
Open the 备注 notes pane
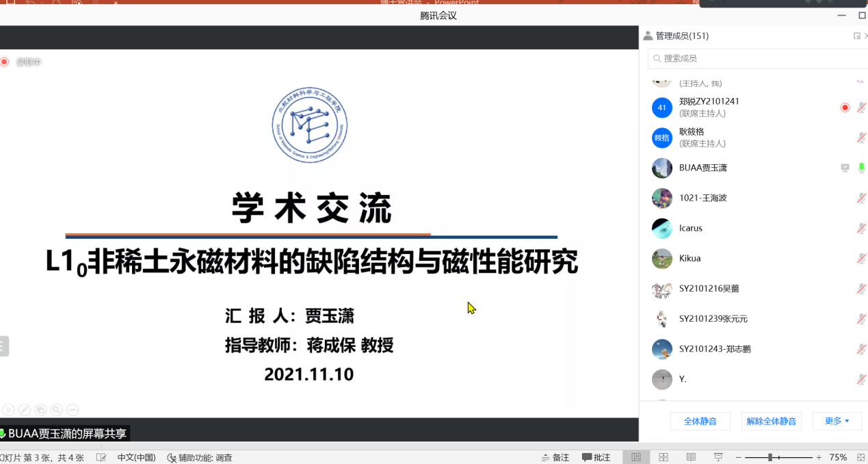coord(555,457)
